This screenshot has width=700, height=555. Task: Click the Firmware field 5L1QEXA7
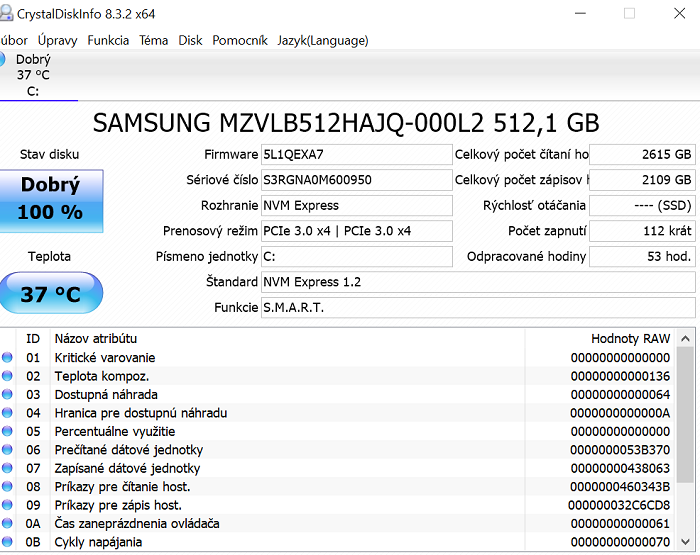tap(356, 154)
